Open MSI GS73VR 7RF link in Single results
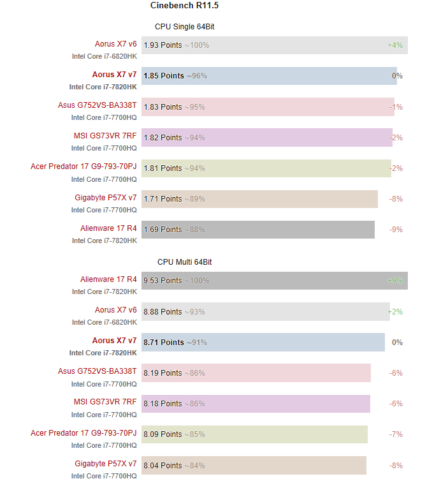Image resolution: width=448 pixels, height=488 pixels. (x=105, y=136)
